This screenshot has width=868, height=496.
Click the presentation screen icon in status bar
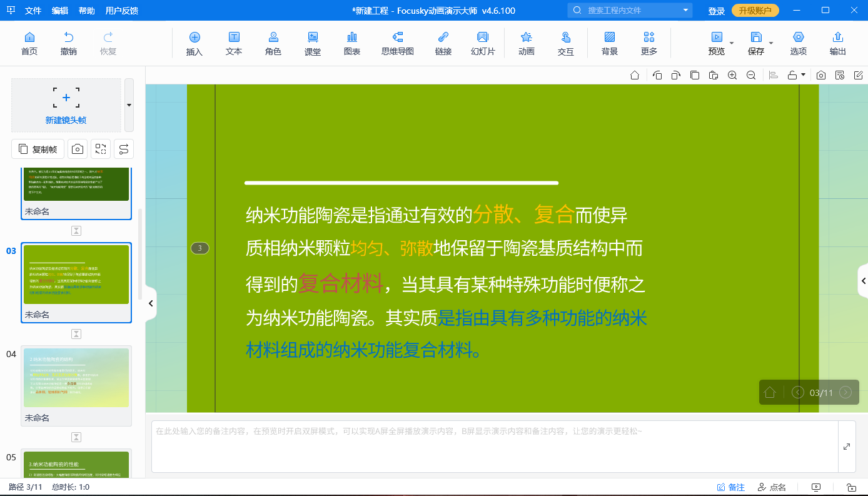coord(816,487)
